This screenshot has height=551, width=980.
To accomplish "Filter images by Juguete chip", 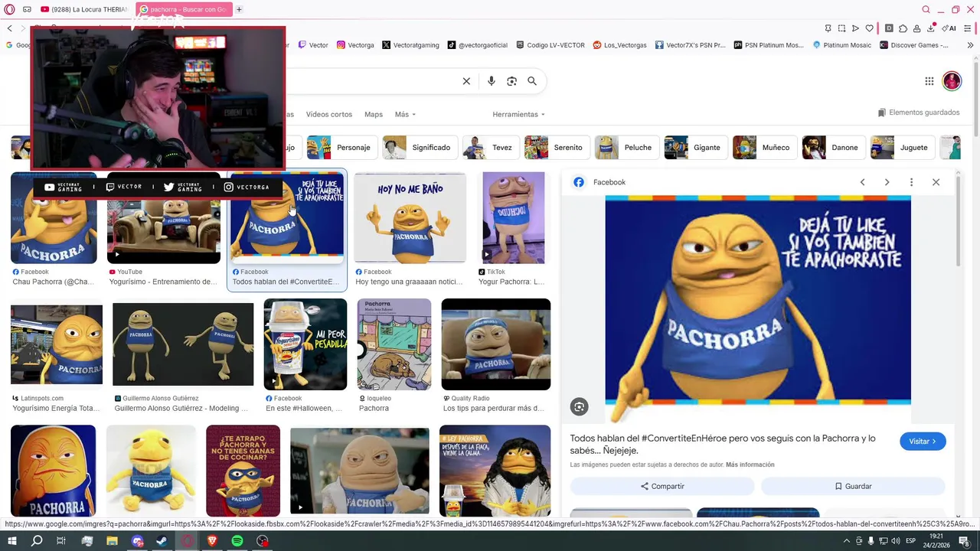I will (x=902, y=147).
